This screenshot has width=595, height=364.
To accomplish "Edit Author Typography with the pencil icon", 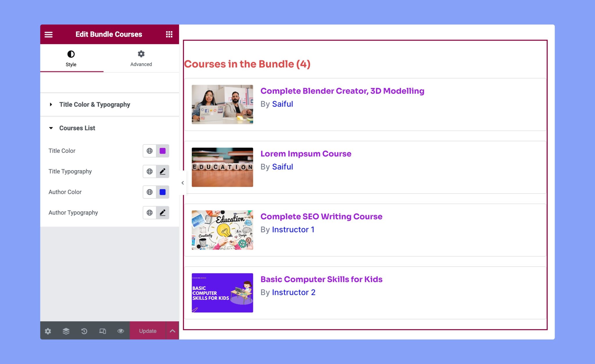I will coord(162,212).
